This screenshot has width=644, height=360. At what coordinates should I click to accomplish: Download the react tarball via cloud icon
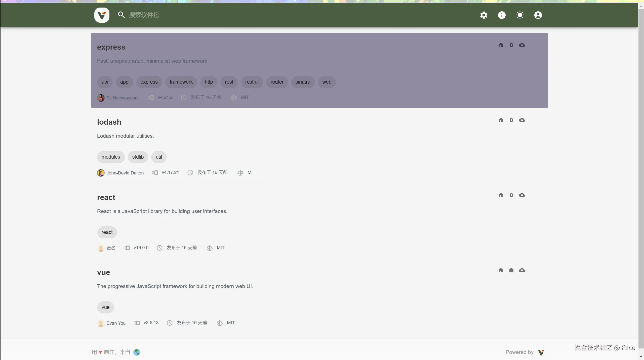(522, 195)
